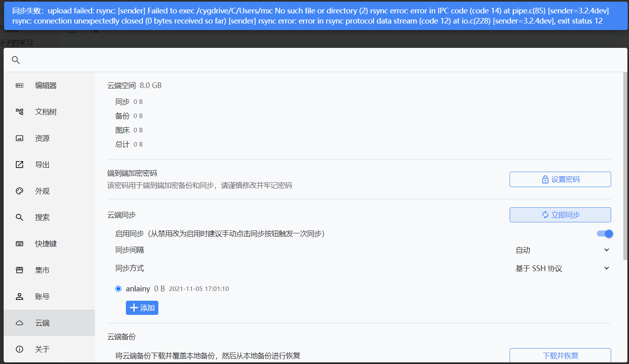The image size is (629, 364).
Task: Click the search magnifier icon in settings
Action: [x=16, y=60]
